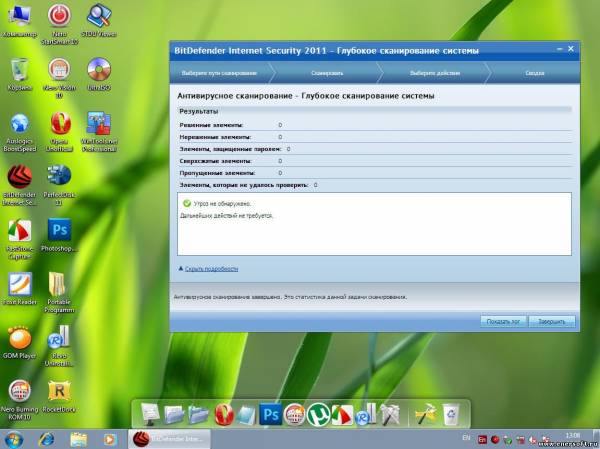
Task: Launch the Photoshop desktop shortcut
Action: [x=59, y=235]
